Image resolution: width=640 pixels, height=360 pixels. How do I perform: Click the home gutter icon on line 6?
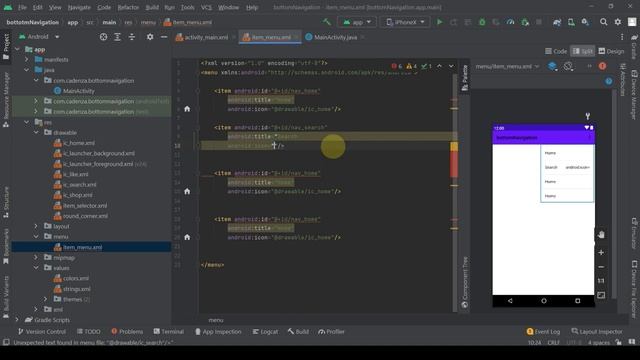click(187, 109)
